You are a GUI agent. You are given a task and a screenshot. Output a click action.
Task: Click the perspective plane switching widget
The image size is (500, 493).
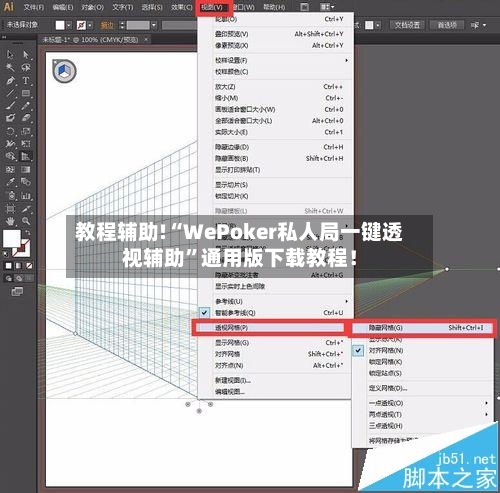65,71
